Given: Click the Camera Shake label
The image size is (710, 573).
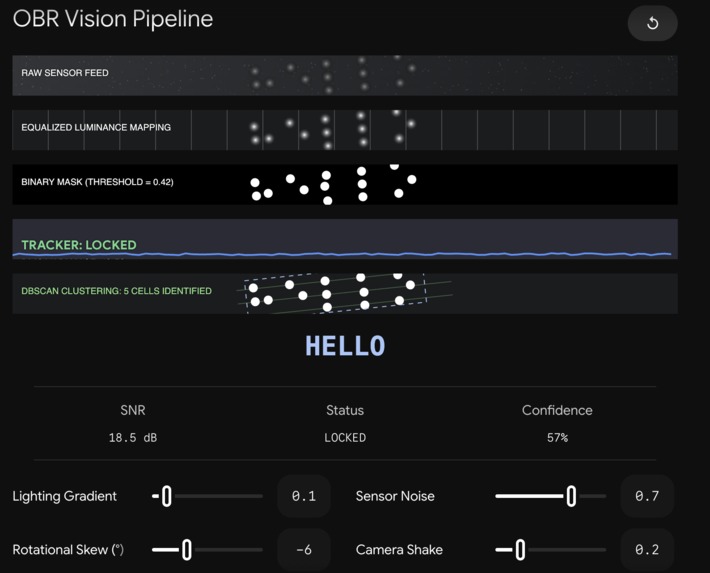Looking at the screenshot, I should click(x=399, y=550).
